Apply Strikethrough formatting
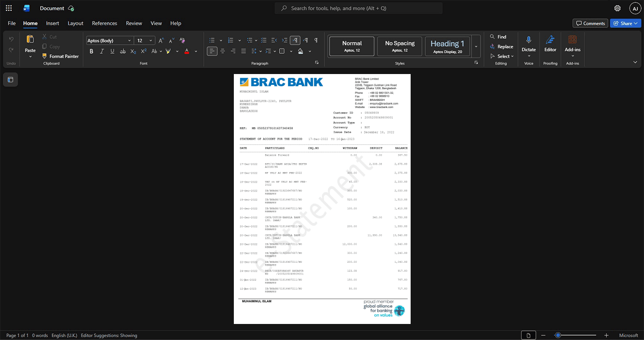 point(123,51)
